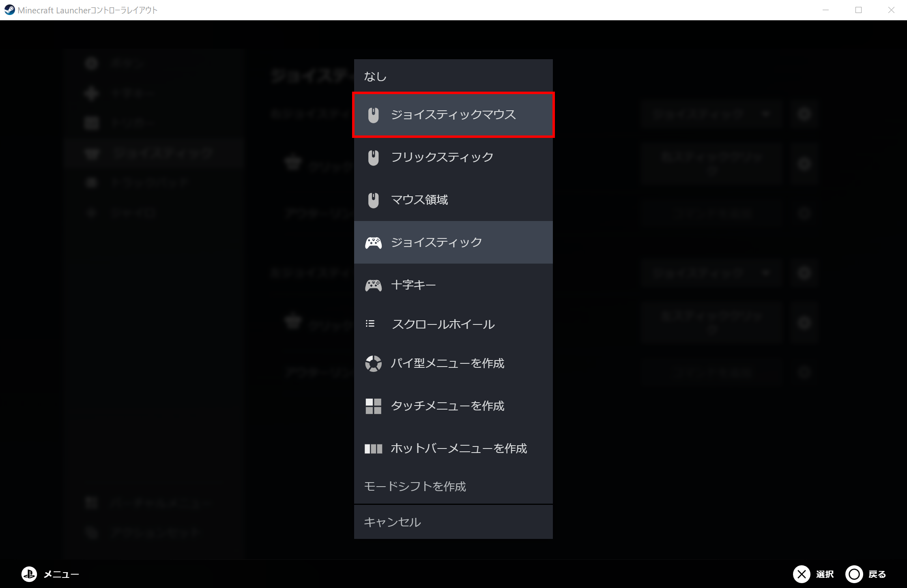Select the マウス領域 mouse icon option
907x588 pixels.
[453, 200]
